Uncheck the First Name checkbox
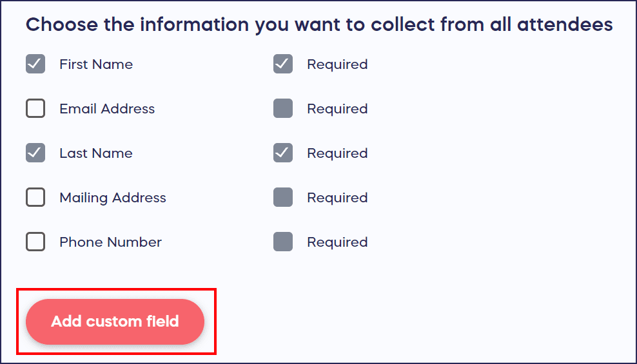The image size is (637, 364). 35,64
